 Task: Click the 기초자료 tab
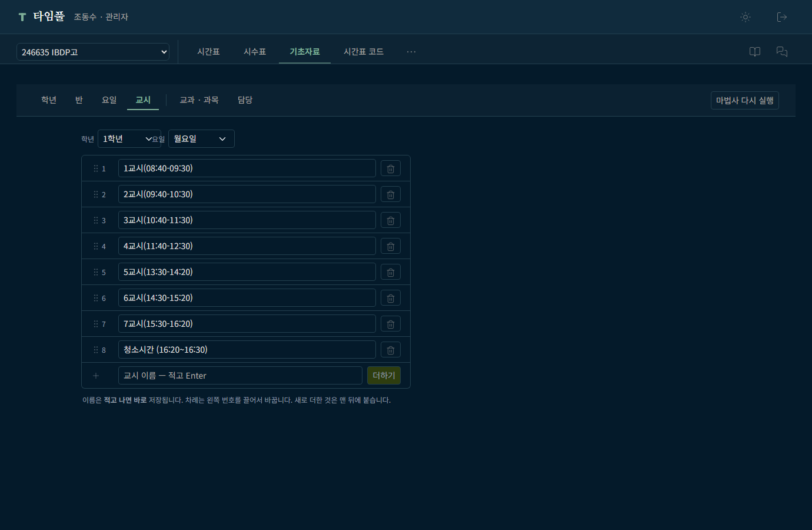click(x=305, y=52)
